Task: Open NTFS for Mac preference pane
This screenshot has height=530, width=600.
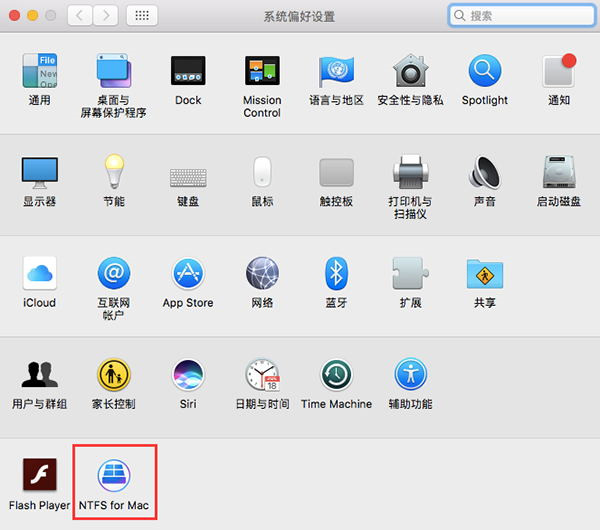Action: coord(113,476)
